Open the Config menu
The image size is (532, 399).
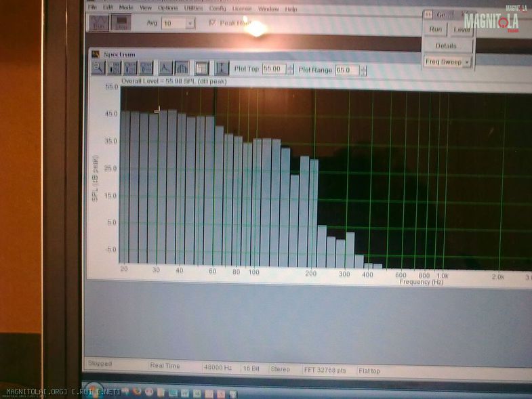click(x=218, y=9)
